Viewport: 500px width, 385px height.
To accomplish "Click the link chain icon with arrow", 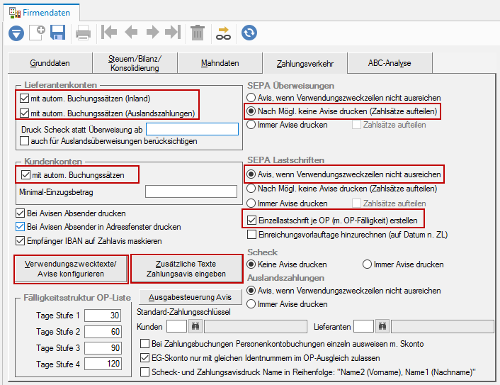I will [223, 33].
